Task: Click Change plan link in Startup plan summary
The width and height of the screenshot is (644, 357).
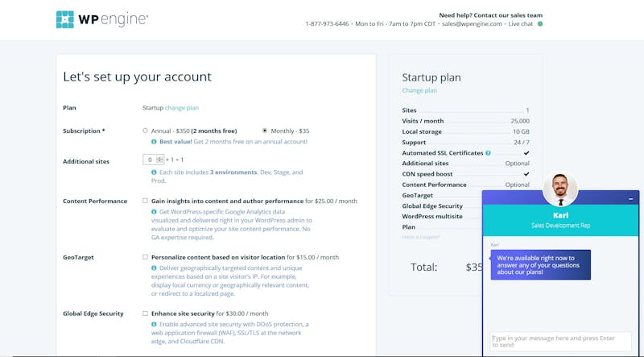Action: [419, 90]
